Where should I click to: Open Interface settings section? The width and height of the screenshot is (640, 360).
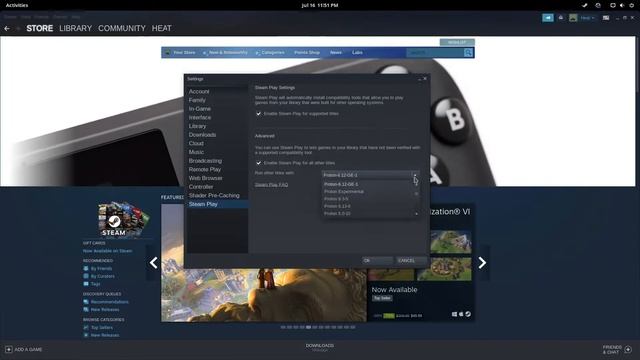pyautogui.click(x=200, y=117)
